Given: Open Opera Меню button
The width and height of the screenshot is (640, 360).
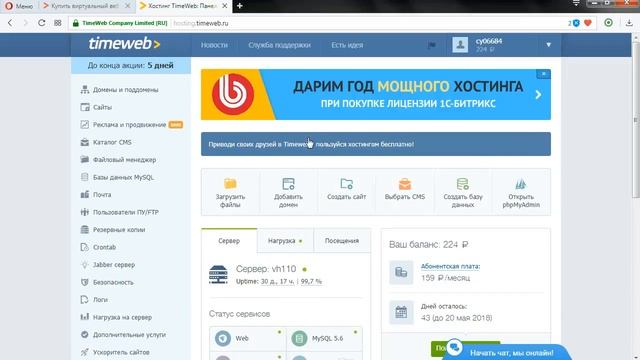Looking at the screenshot, I should tap(18, 6).
